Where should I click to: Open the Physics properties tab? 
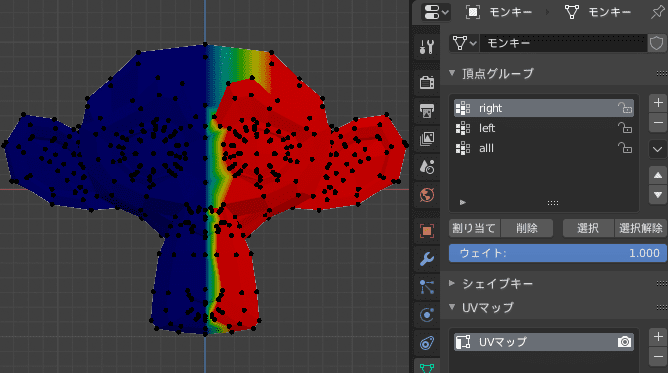click(426, 315)
